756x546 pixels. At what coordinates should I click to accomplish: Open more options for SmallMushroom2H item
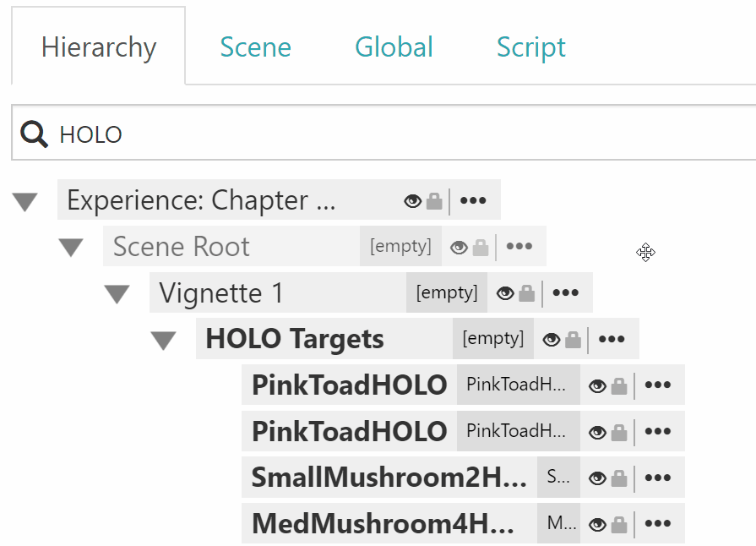[658, 478]
